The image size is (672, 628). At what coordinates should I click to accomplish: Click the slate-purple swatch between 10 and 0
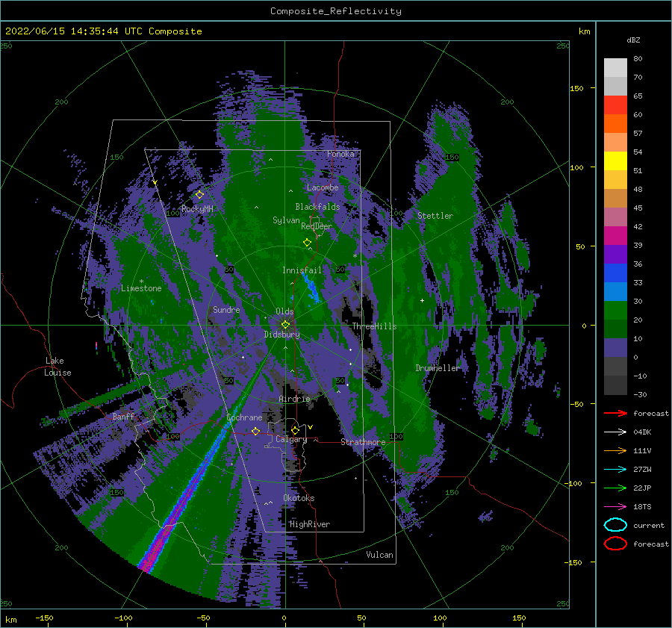(x=615, y=348)
